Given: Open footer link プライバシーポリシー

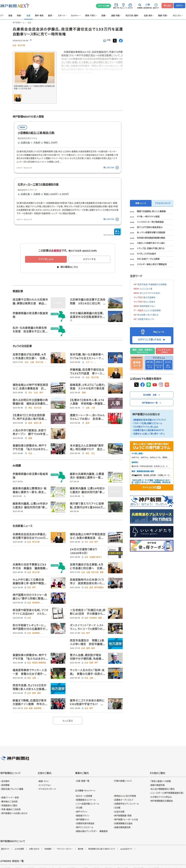Looking at the screenshot, I should pyautogui.click(x=64, y=849).
